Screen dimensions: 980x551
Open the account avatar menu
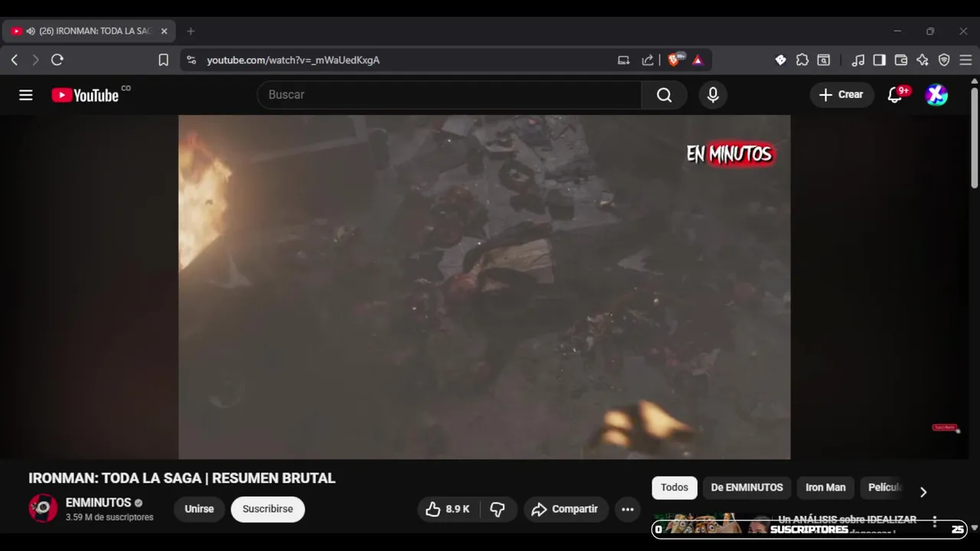tap(936, 95)
